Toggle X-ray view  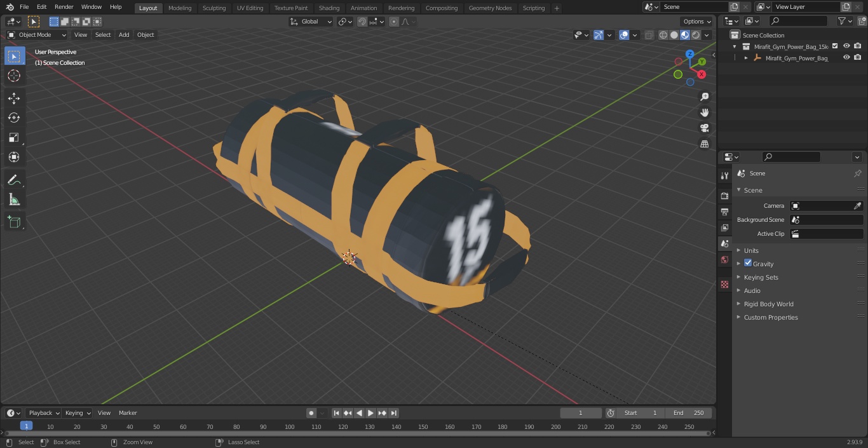pos(649,35)
